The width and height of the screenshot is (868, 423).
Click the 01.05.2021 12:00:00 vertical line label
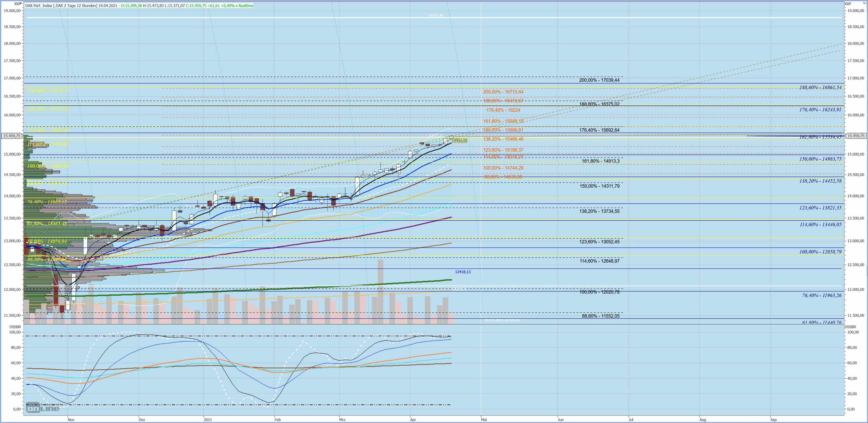coord(502,320)
